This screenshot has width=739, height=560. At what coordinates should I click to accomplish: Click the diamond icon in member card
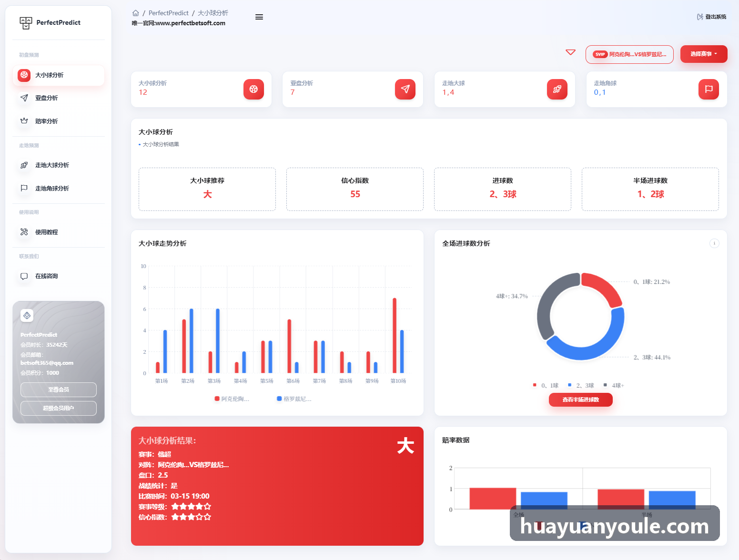click(x=27, y=315)
